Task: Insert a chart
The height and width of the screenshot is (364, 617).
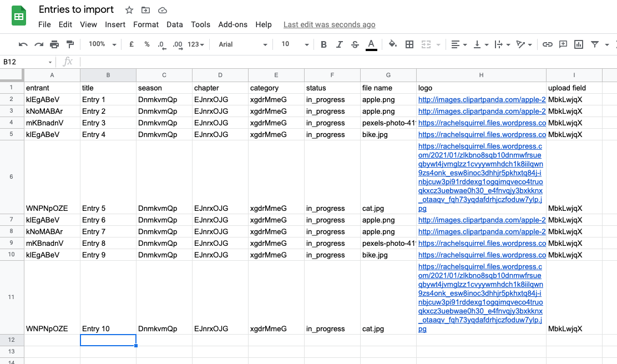Action: [578, 44]
